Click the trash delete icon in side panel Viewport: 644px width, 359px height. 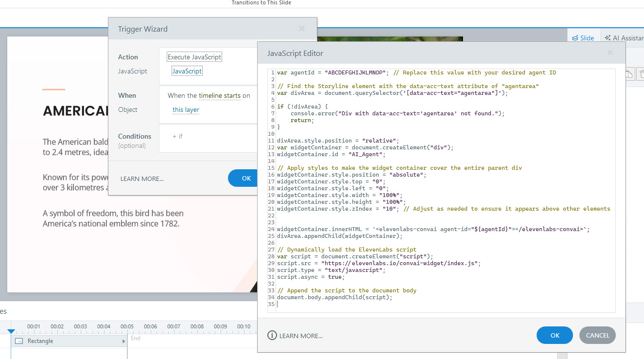[641, 74]
